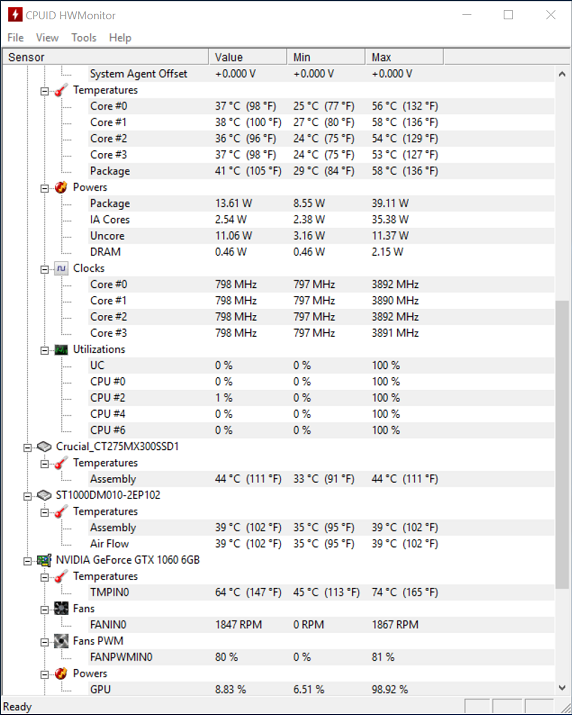The height and width of the screenshot is (715, 572).
Task: Collapse the NVIDIA GeForce GTX 1060 node
Action: [27, 561]
